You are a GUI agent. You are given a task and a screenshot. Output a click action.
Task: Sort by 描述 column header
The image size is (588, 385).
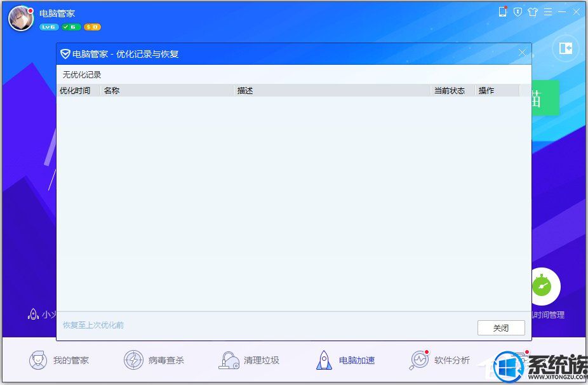pyautogui.click(x=332, y=90)
